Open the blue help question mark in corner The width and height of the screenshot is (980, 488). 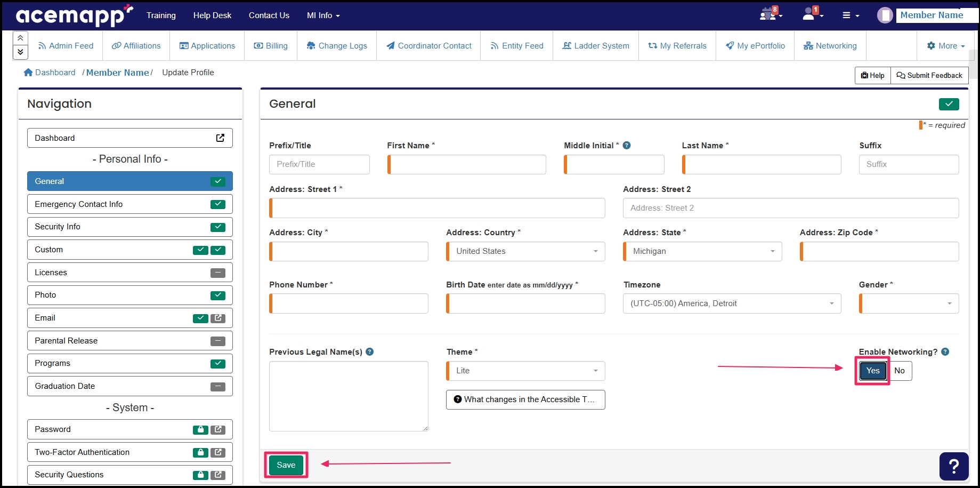953,466
